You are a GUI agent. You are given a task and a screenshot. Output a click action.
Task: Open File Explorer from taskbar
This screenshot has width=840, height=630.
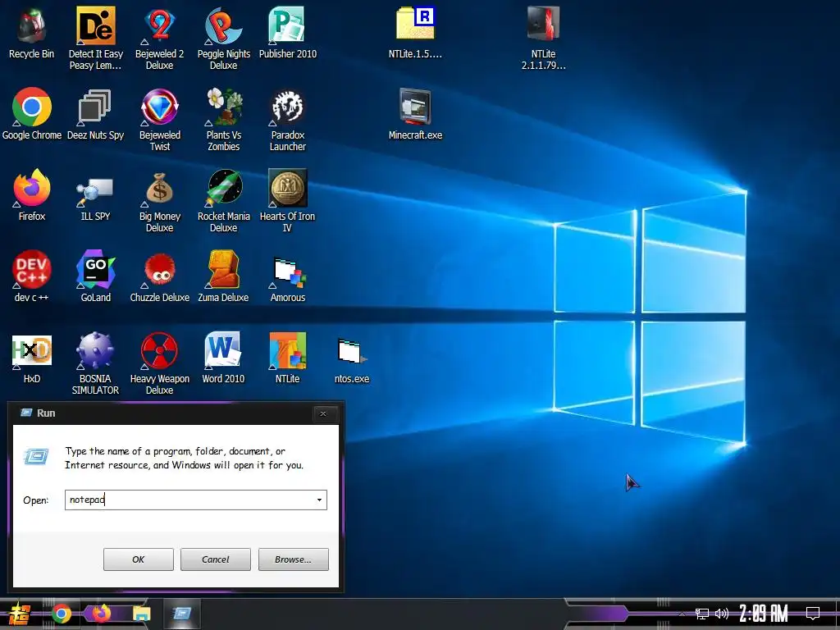pos(141,614)
